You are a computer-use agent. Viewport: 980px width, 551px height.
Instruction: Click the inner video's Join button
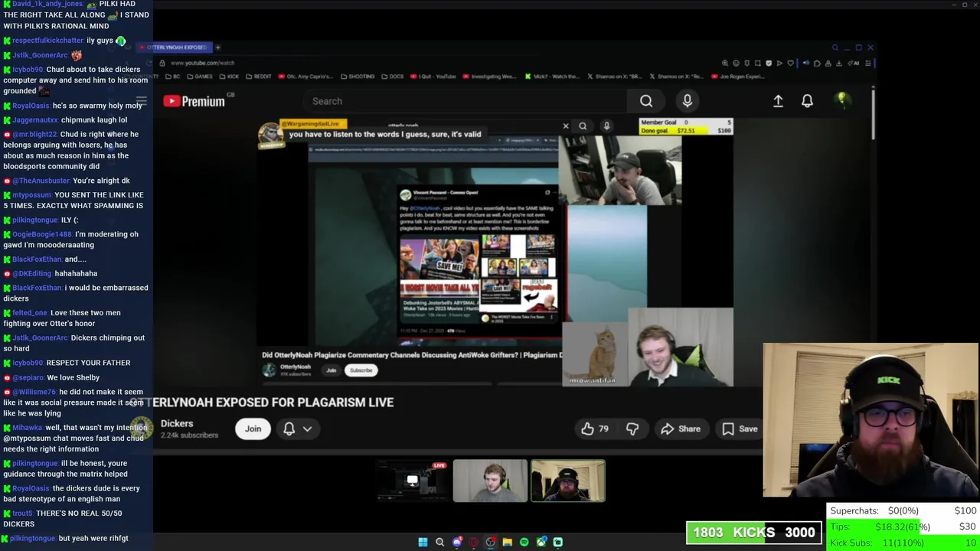click(331, 370)
